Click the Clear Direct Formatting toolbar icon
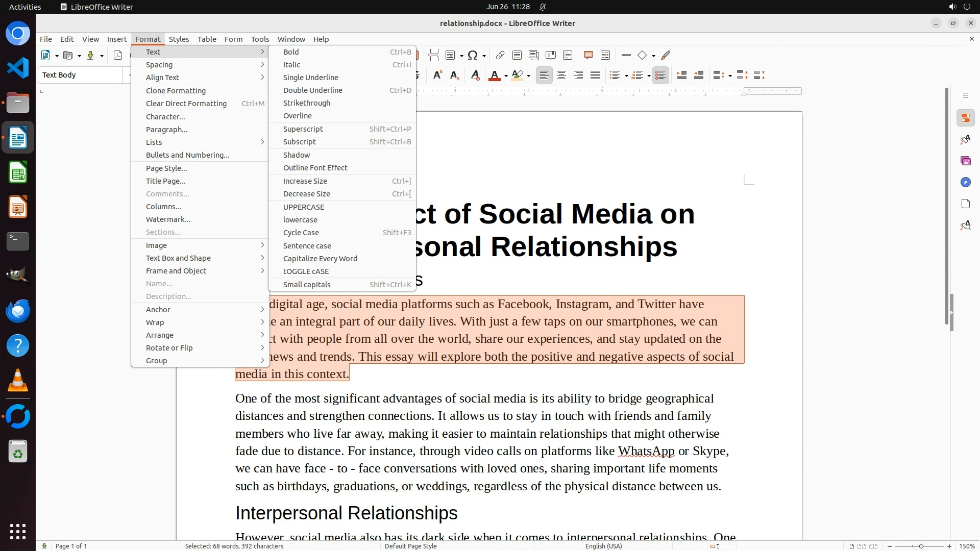 click(x=475, y=76)
